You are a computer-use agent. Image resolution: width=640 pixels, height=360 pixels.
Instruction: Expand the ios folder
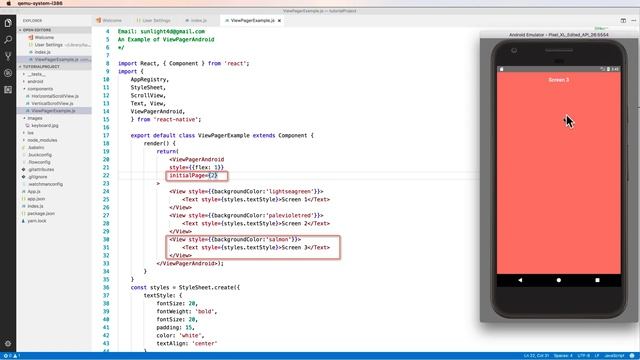coord(31,133)
